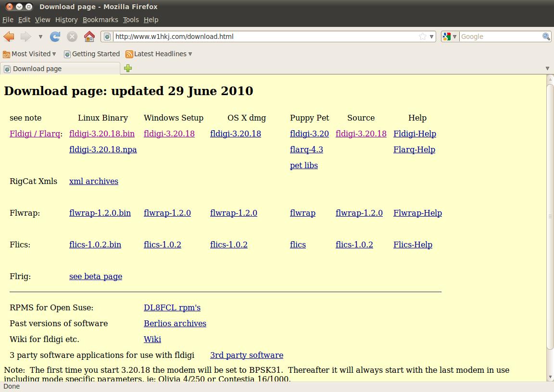Go to the Home page icon
This screenshot has height=392, width=554.
point(89,37)
